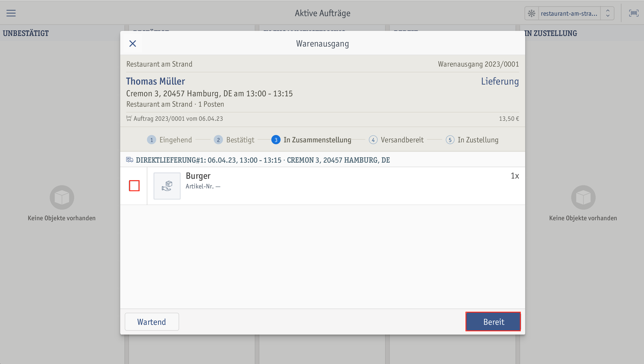Click empty box icon in IN ZUSTELLUNG column
644x364 pixels.
[x=583, y=197]
